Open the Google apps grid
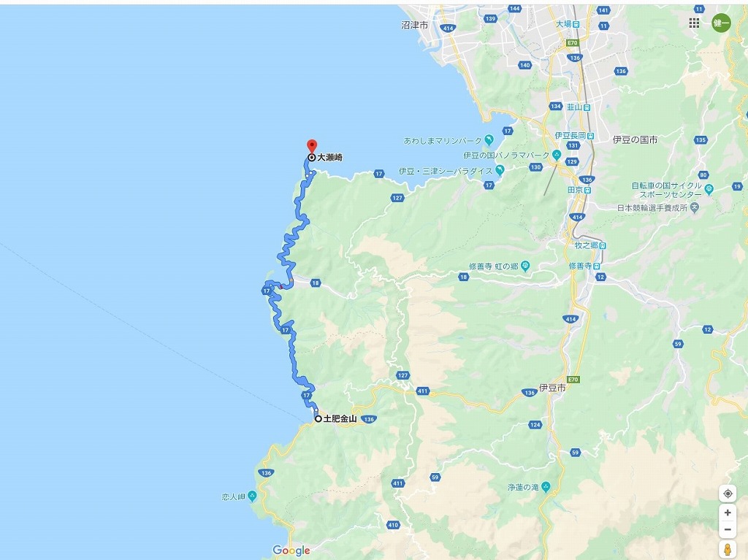748x560 pixels. (x=694, y=23)
